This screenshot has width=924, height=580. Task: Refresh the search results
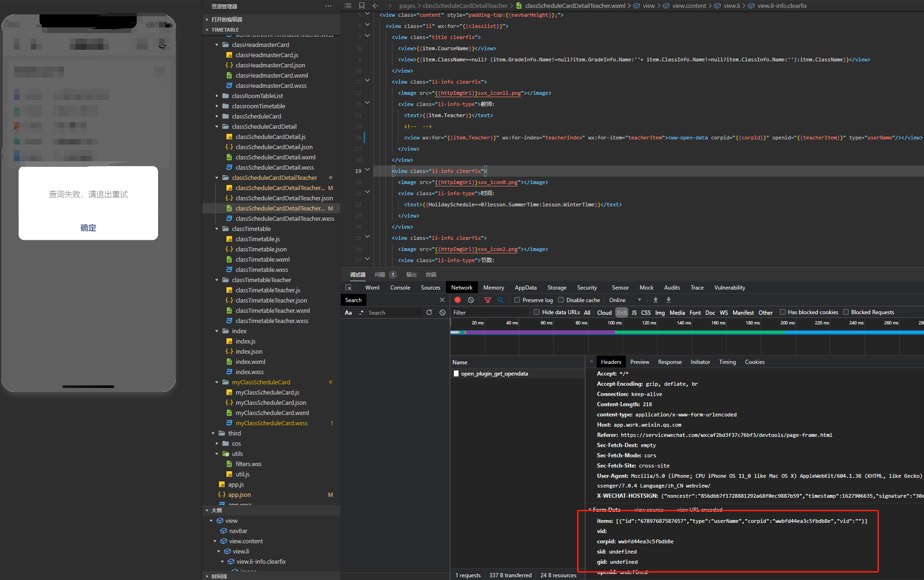tap(429, 313)
